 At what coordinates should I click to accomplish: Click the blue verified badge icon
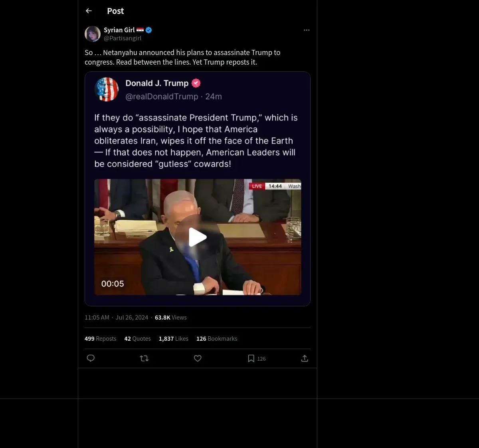[x=149, y=30]
